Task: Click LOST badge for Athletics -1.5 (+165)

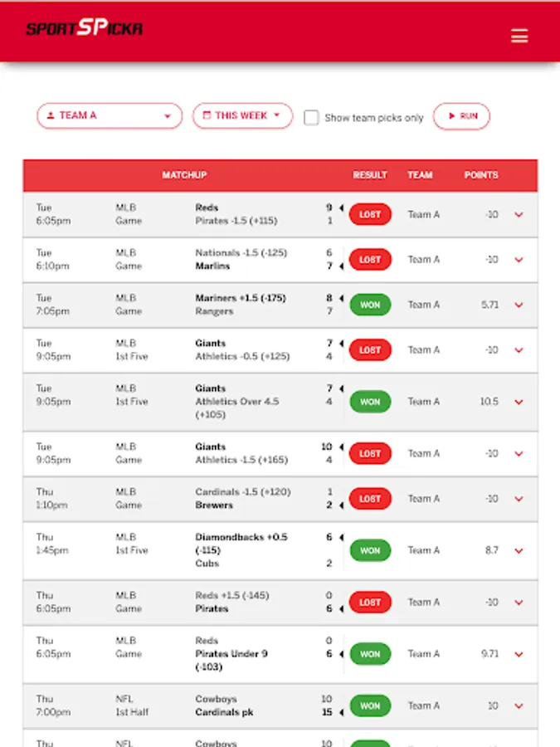Action: 370,453
